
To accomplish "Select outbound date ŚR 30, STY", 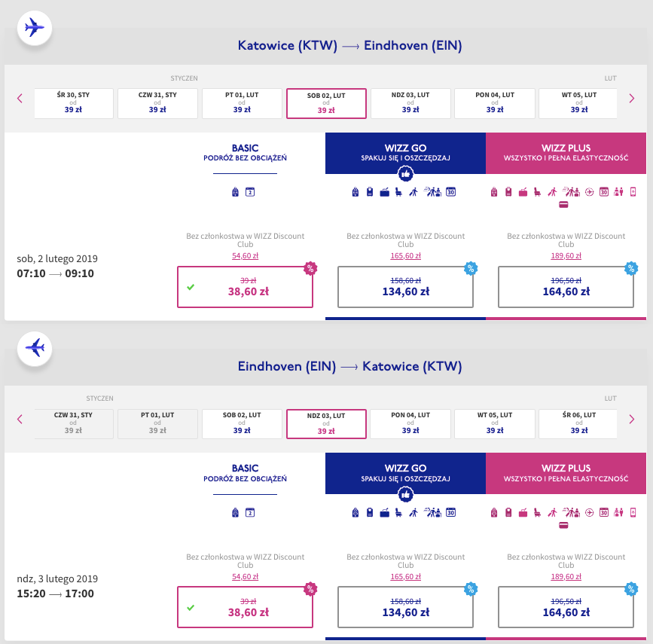I will point(74,103).
